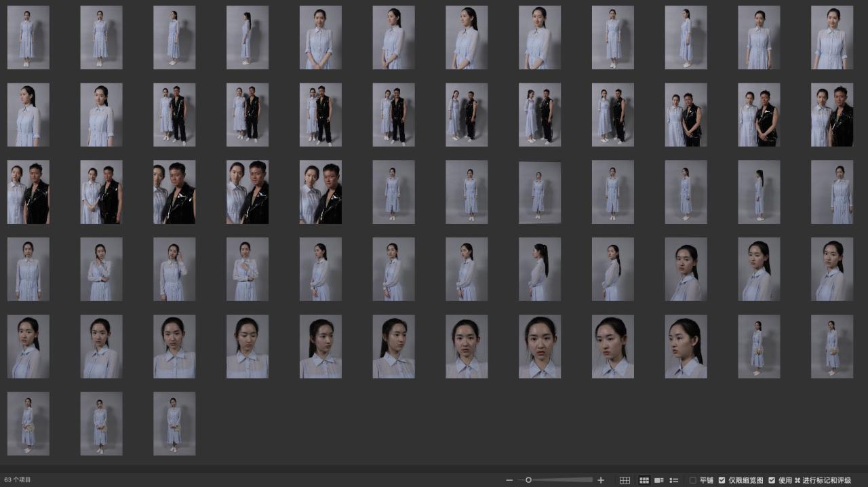
Task: Select the last thumbnail in the top row
Action: tap(832, 37)
